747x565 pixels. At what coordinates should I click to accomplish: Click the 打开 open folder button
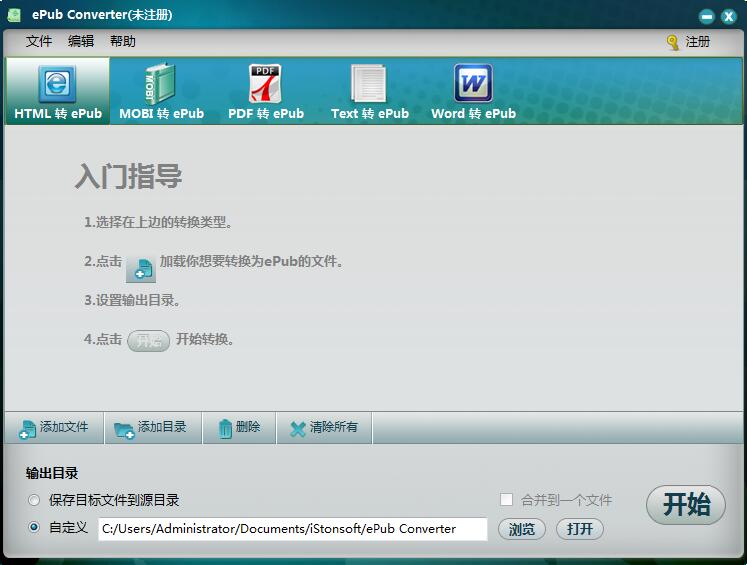pyautogui.click(x=580, y=529)
